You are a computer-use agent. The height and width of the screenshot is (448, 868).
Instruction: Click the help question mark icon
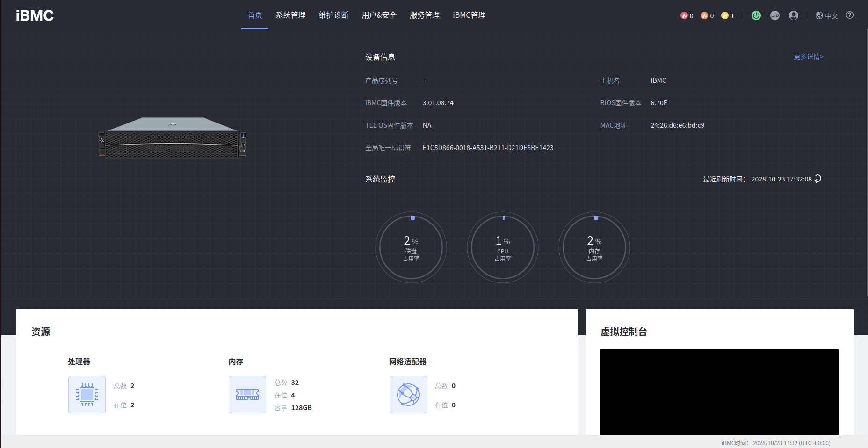tap(850, 15)
